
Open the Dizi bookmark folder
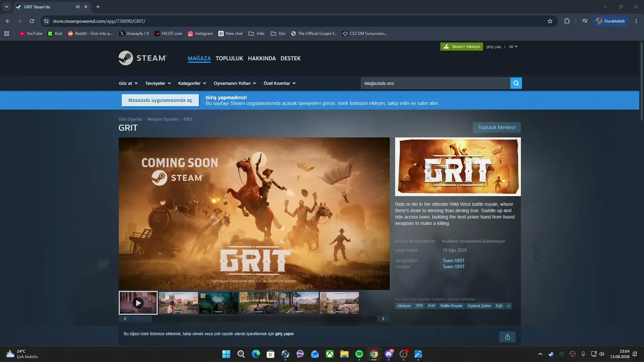coord(278,34)
